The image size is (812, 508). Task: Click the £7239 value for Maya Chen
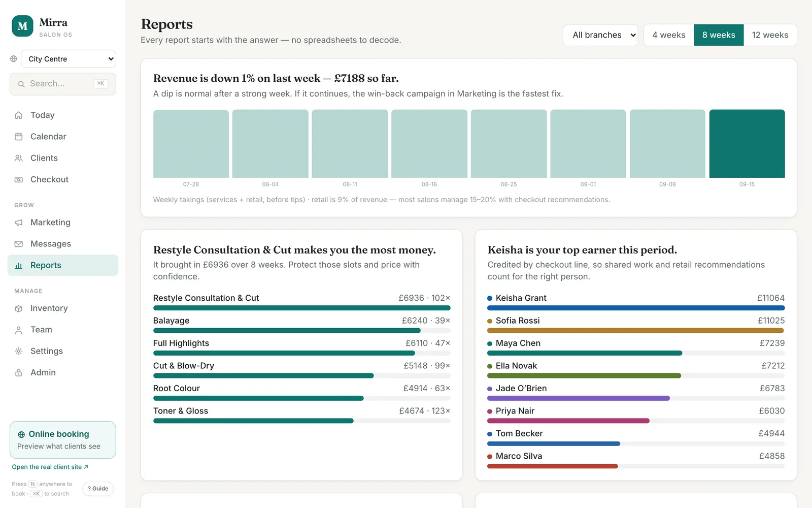772,343
